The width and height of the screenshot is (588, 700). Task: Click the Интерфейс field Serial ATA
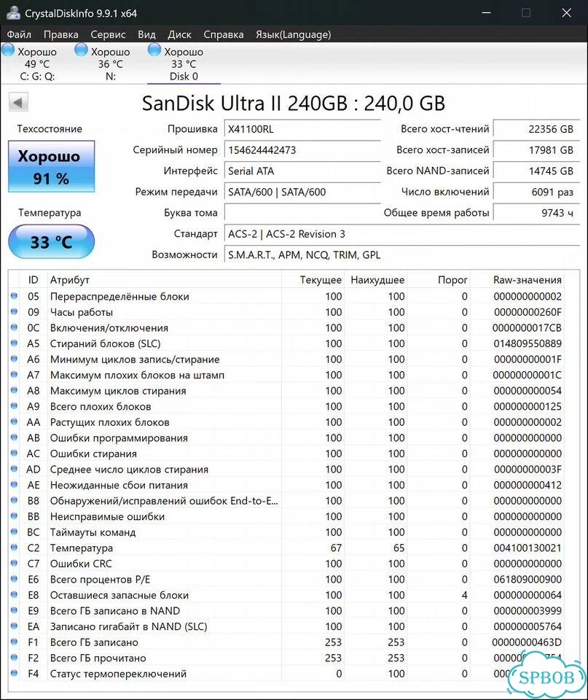pyautogui.click(x=302, y=171)
